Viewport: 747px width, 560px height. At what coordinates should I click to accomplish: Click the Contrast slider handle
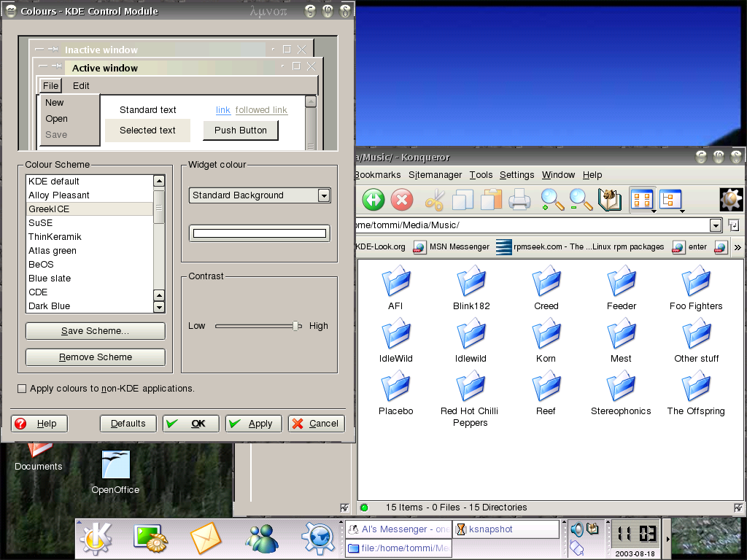point(296,326)
